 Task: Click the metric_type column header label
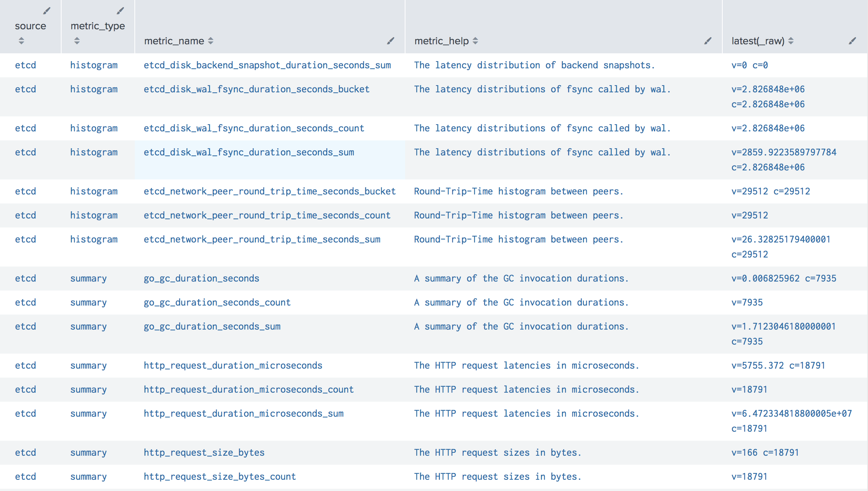coord(98,26)
